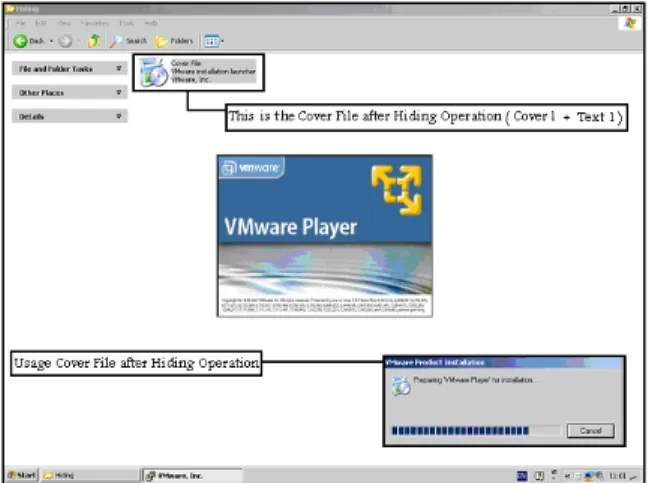652x483 pixels.
Task: Switch to the VMware, Inc. taskbar button
Action: coord(193,475)
